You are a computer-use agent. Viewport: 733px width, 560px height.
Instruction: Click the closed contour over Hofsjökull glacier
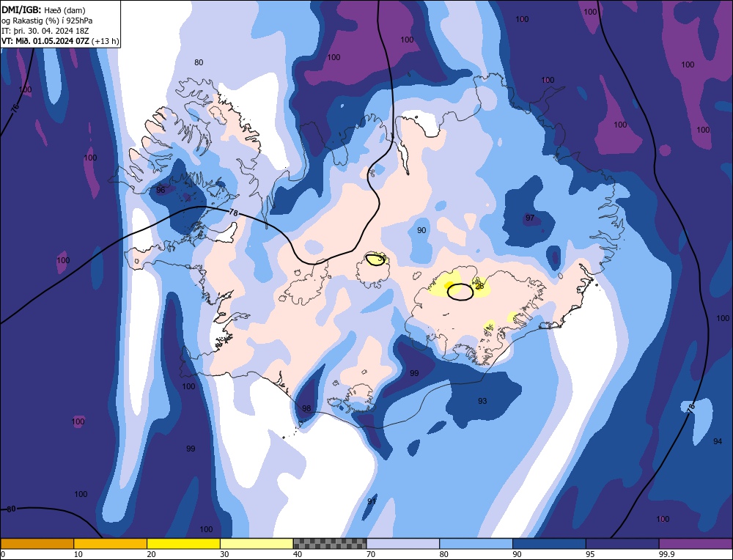(376, 259)
